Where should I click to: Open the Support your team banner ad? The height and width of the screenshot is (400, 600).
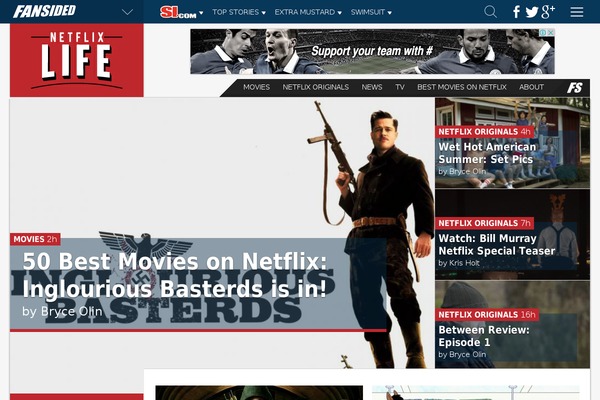tap(372, 51)
